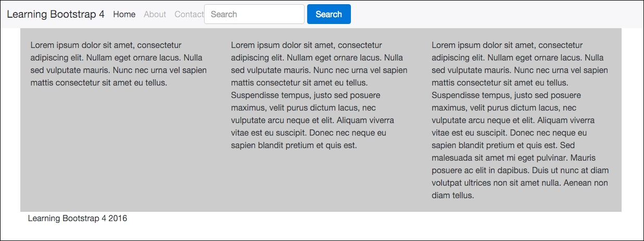Screen dimensions: 644x241
Task: Click empty navbar space right of Search button
Action: click(x=495, y=14)
